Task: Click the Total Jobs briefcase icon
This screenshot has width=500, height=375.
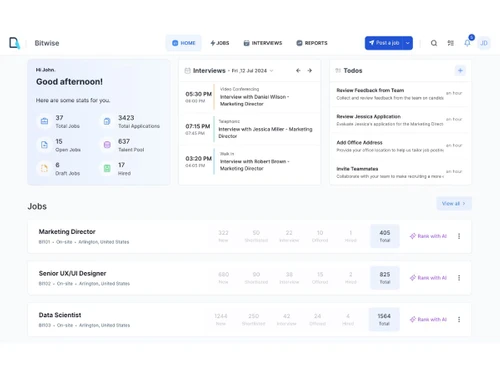Action: [x=44, y=121]
